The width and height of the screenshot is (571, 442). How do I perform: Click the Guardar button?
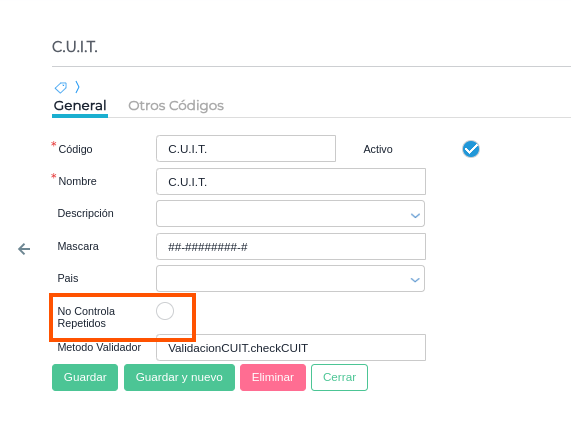pos(85,378)
